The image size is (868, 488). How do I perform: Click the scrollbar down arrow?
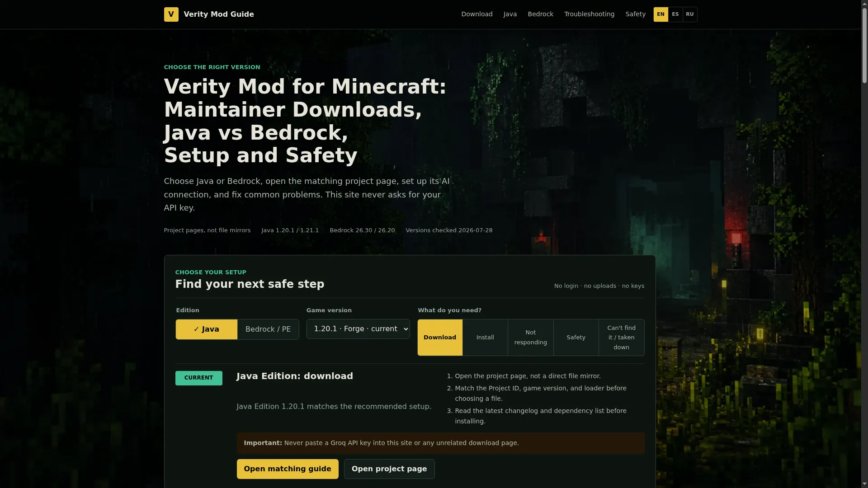pyautogui.click(x=864, y=484)
